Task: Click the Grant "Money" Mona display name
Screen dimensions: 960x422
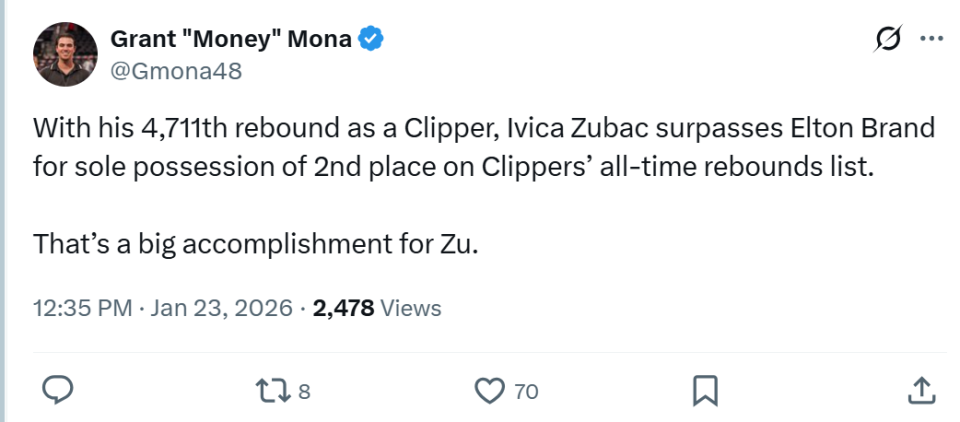Action: click(230, 40)
